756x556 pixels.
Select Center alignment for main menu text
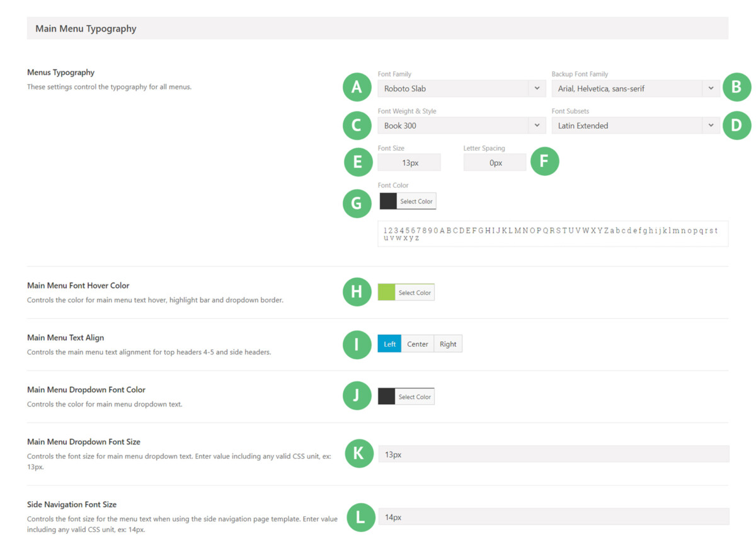(x=417, y=344)
